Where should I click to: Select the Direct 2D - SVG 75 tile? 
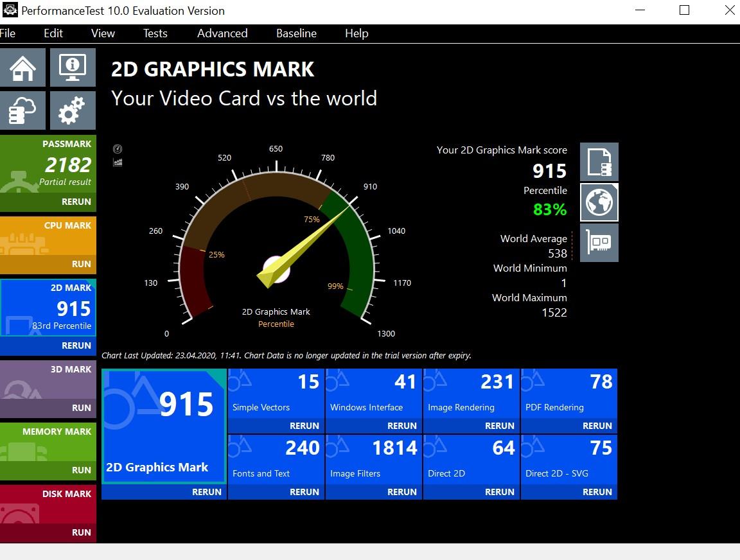(569, 460)
